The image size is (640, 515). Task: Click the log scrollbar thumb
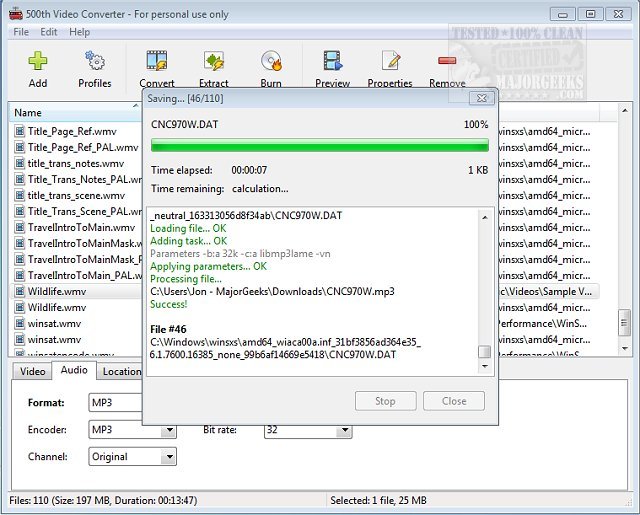click(x=484, y=351)
